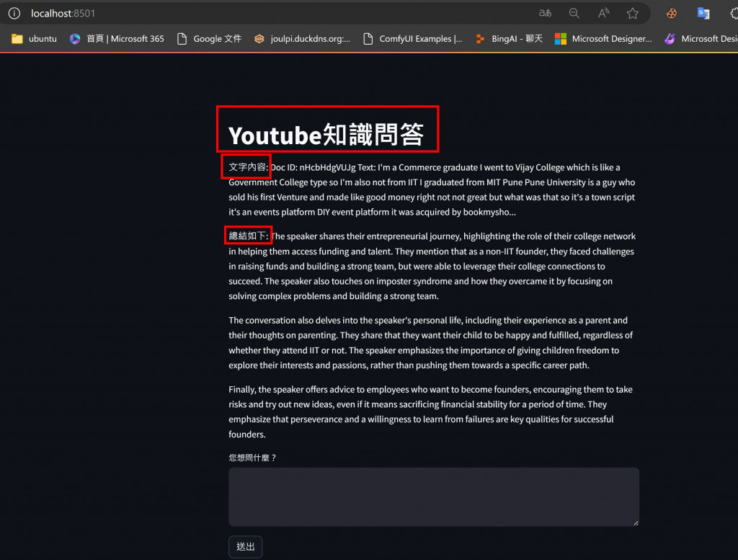Open the ComfyUI Examples bookmark
Viewport: 738px width, 560px height.
413,39
